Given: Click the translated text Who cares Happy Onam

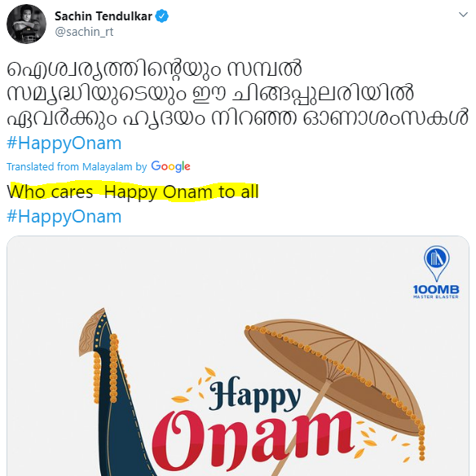Looking at the screenshot, I should coord(133,192).
